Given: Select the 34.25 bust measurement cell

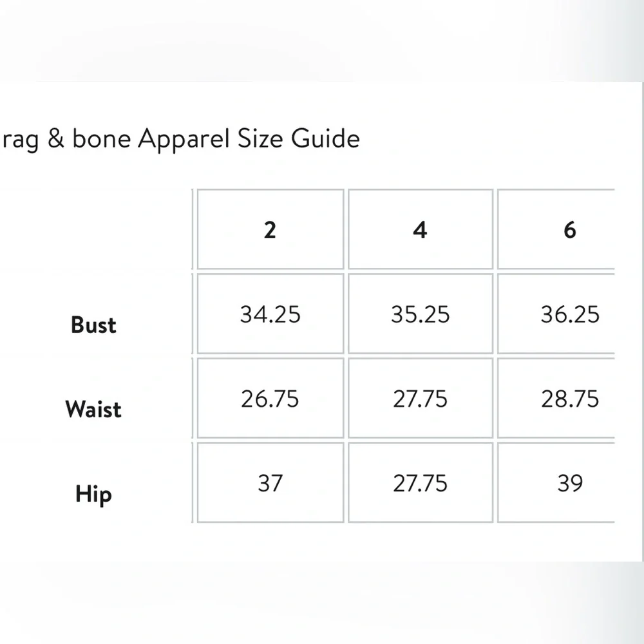Looking at the screenshot, I should 270,314.
